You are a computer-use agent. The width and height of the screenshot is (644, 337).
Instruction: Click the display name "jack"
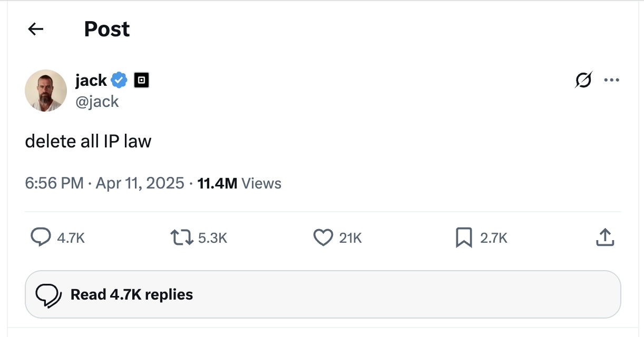[x=91, y=81]
